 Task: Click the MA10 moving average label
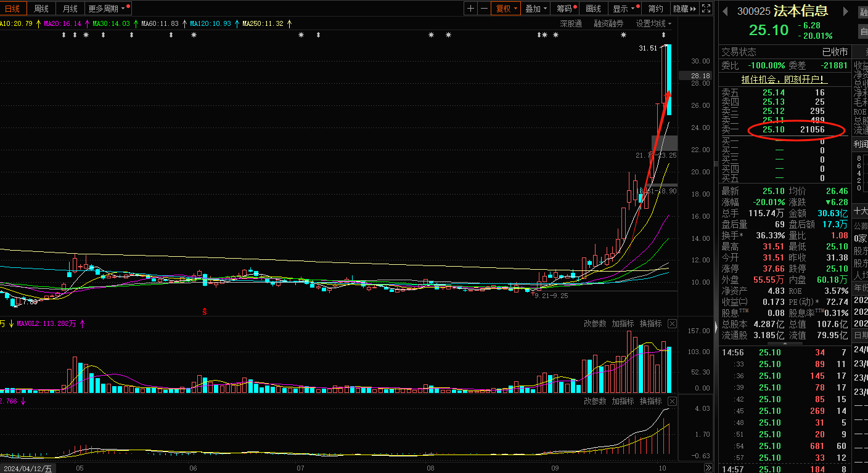[16, 23]
